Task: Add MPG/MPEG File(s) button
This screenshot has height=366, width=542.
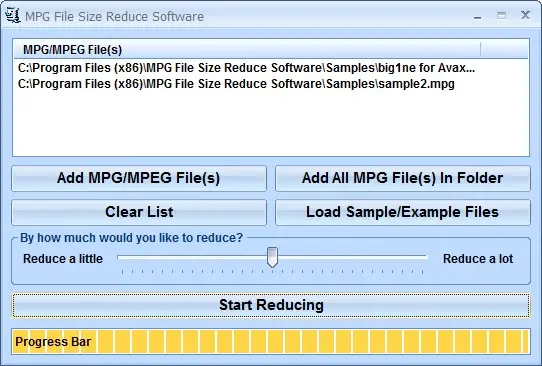Action: [139, 178]
